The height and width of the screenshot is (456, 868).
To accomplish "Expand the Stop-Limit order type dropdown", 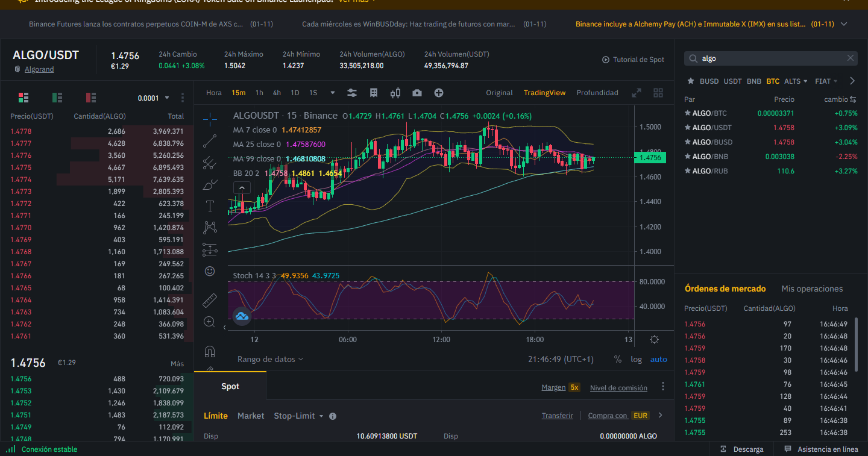I will click(x=298, y=416).
